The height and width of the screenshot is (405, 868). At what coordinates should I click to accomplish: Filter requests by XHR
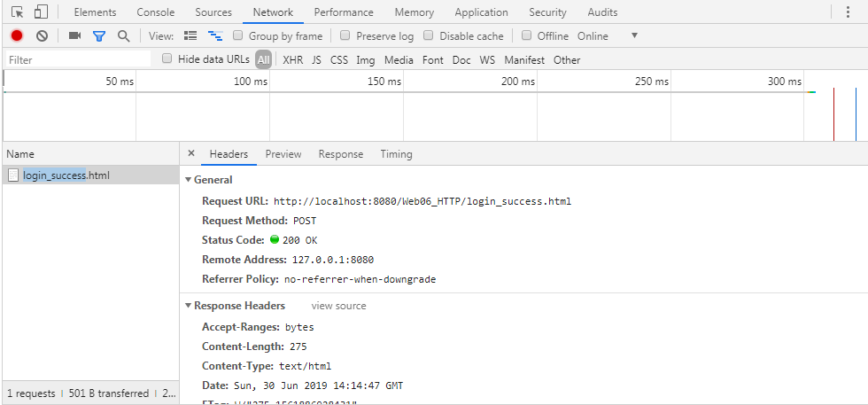tap(293, 60)
